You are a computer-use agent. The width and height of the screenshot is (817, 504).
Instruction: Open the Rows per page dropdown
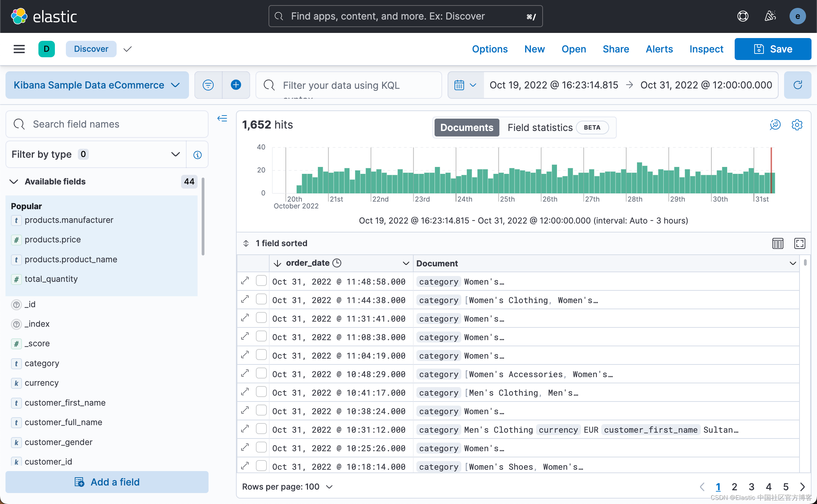click(287, 487)
